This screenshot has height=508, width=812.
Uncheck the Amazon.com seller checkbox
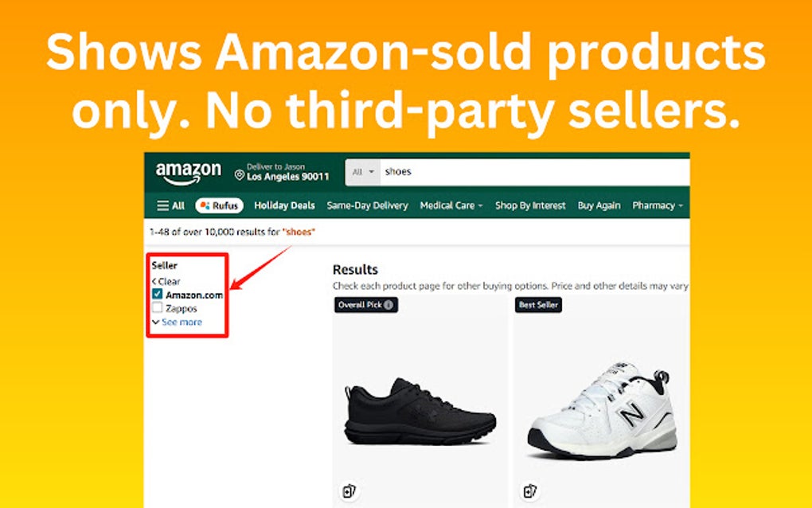coord(156,293)
